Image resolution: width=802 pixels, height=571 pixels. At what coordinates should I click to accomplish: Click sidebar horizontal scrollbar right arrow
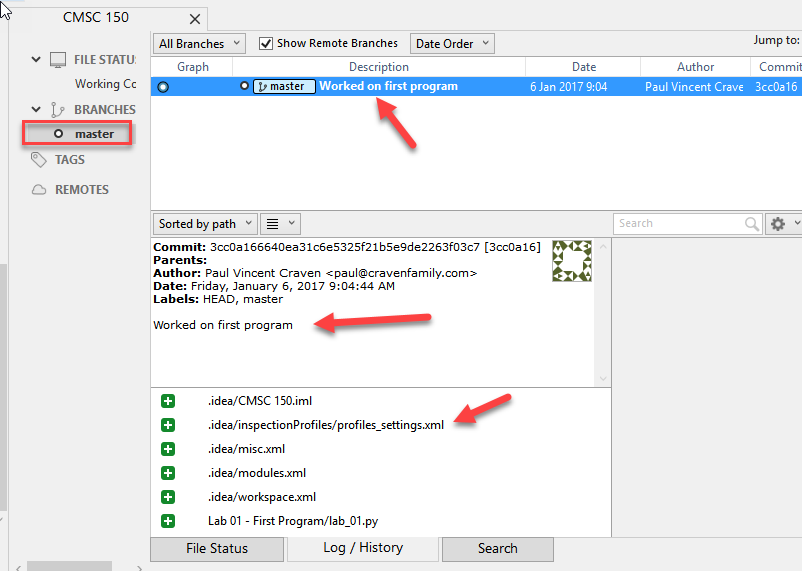[x=140, y=567]
